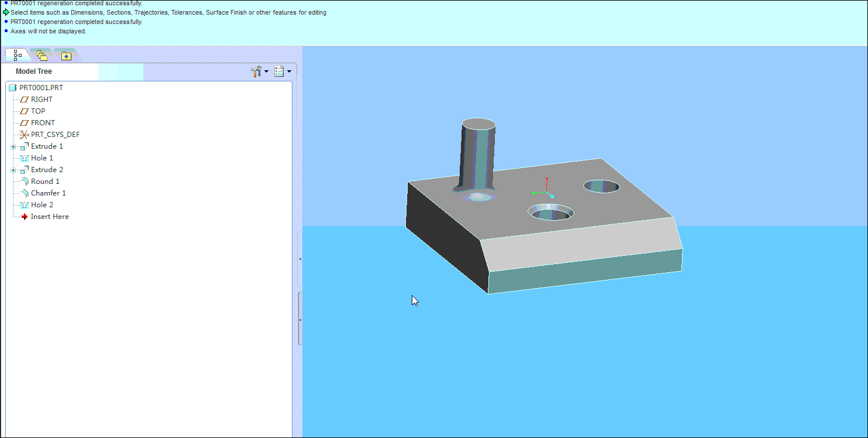Open the Model Tree settings tools dropdown

tap(259, 71)
